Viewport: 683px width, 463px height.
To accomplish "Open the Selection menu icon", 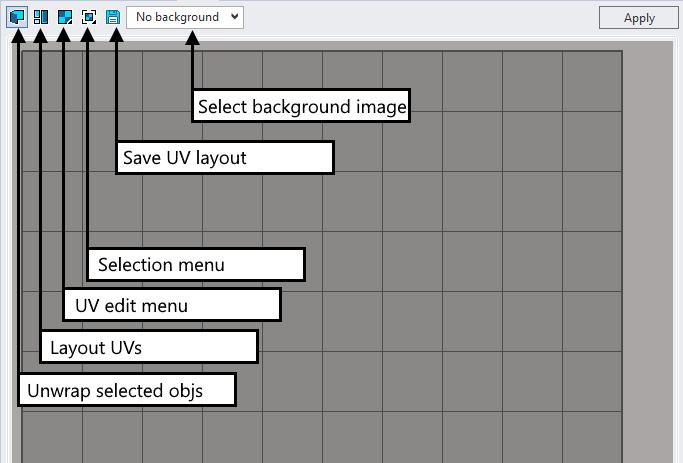I will click(89, 17).
